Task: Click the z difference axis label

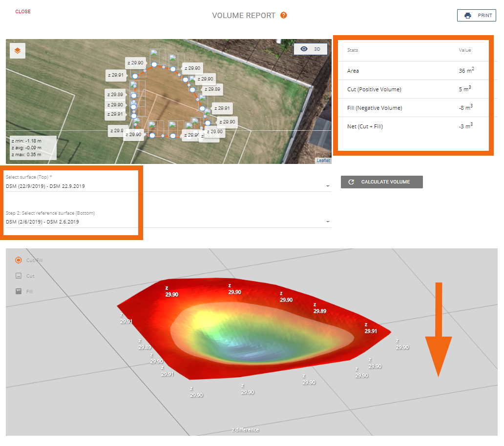Action: pyautogui.click(x=245, y=429)
